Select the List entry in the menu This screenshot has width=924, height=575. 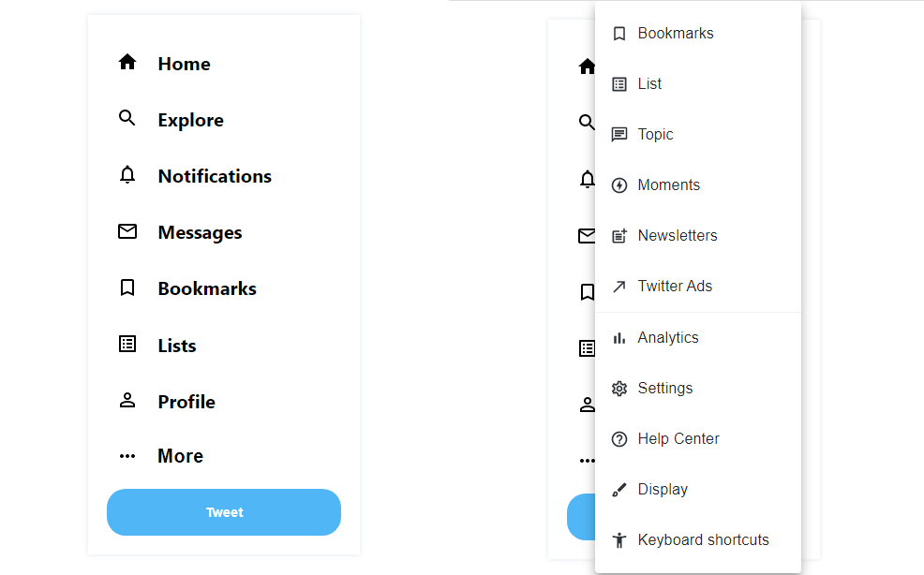(x=649, y=83)
